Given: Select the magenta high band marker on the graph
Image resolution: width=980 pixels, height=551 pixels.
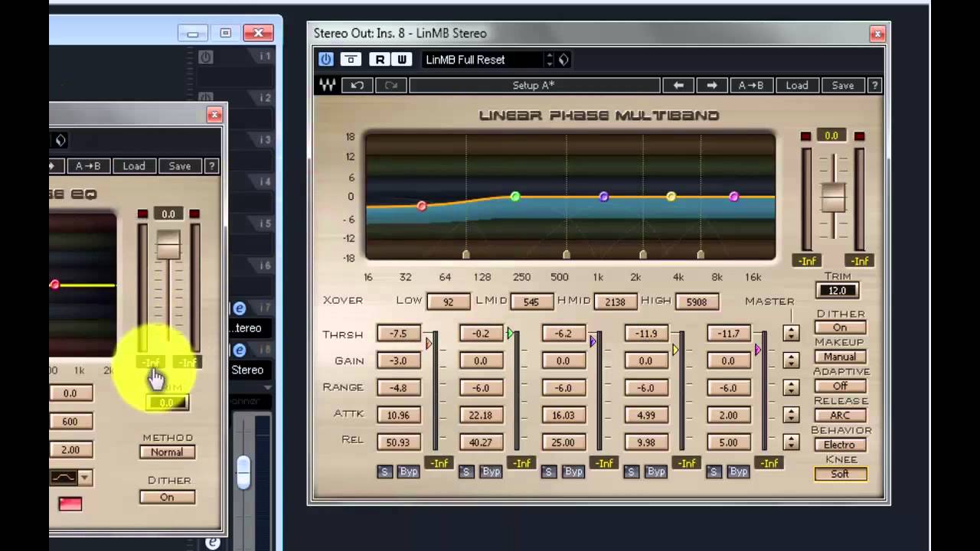Looking at the screenshot, I should [x=734, y=197].
